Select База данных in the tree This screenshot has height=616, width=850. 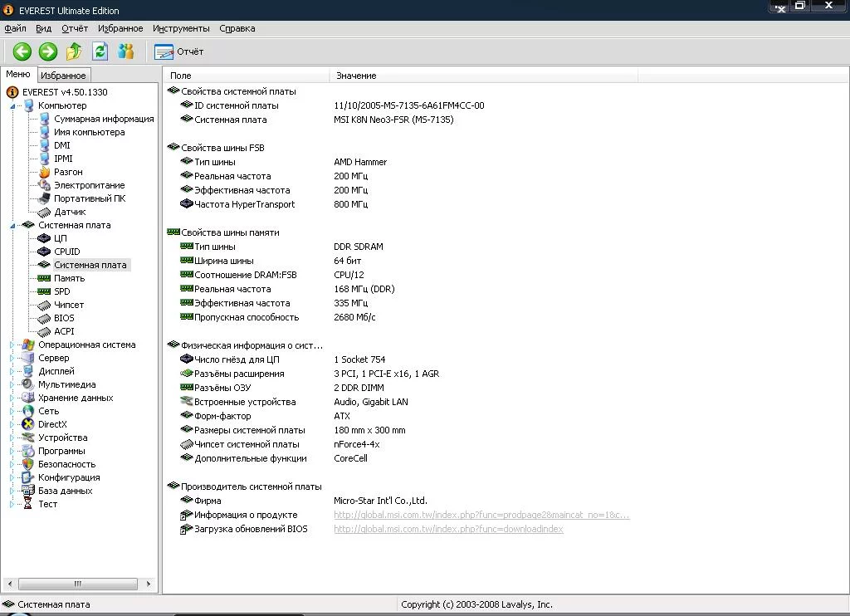pos(65,491)
